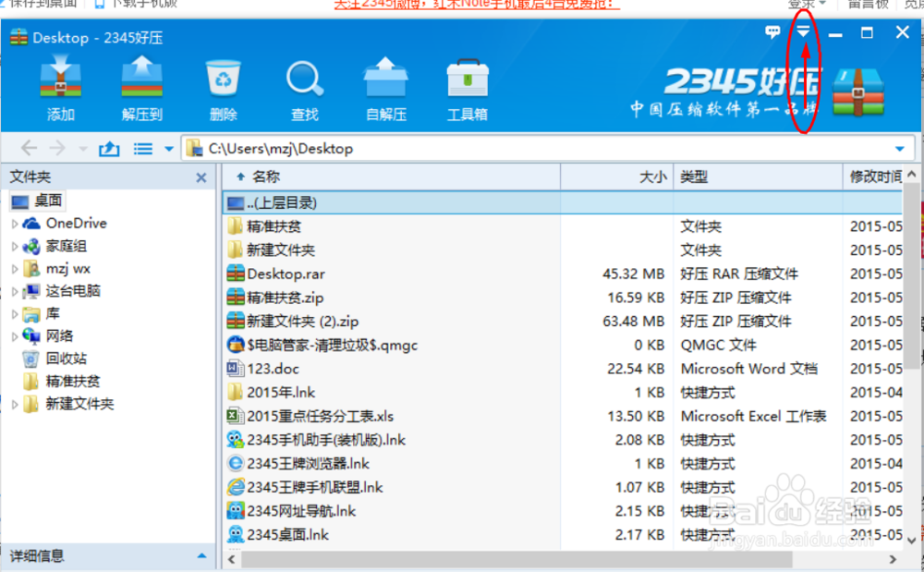Select OneDrive cloud icon in tree
Viewport: 924px width, 572px height.
pos(31,224)
